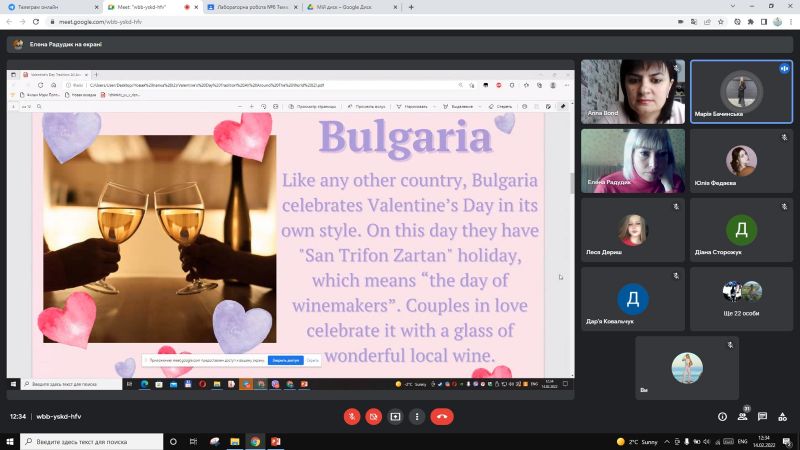The width and height of the screenshot is (800, 450).
Task: Open the Chrome three-dot menu
Action: point(791,22)
